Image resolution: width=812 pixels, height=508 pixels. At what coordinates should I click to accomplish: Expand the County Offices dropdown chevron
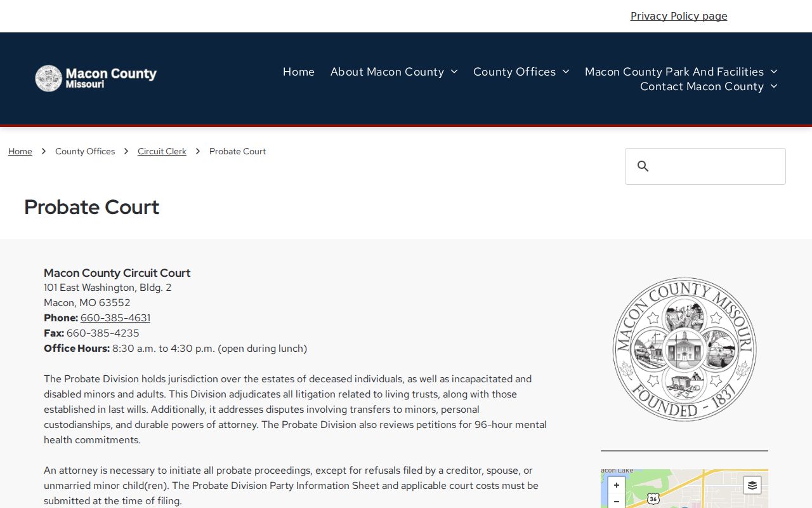(x=566, y=72)
